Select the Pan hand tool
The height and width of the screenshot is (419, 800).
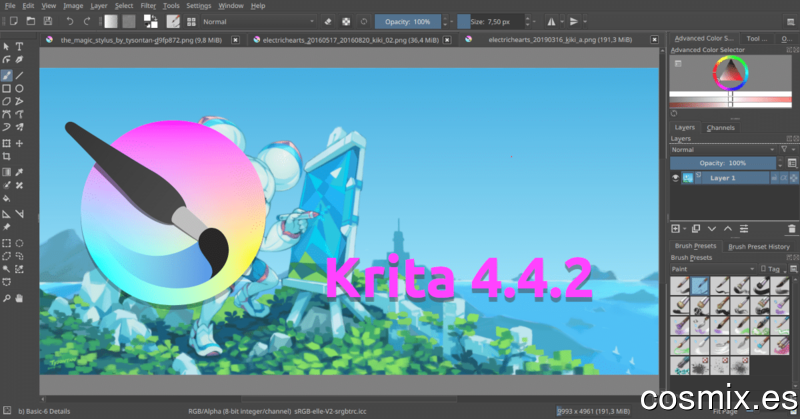19,298
